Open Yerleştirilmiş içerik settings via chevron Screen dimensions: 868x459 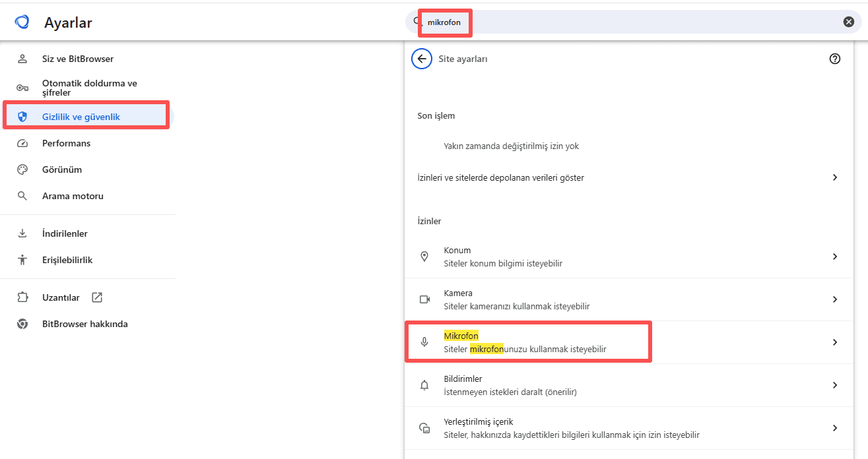click(x=835, y=428)
